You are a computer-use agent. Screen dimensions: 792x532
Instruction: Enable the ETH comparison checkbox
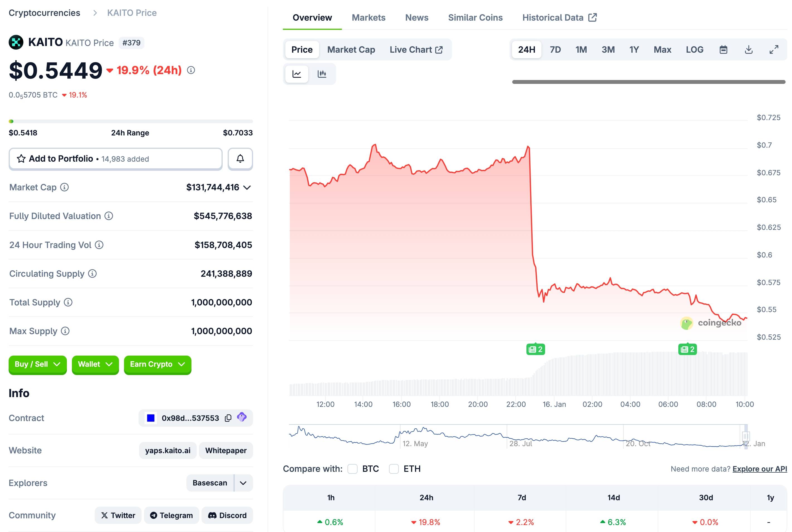(394, 469)
